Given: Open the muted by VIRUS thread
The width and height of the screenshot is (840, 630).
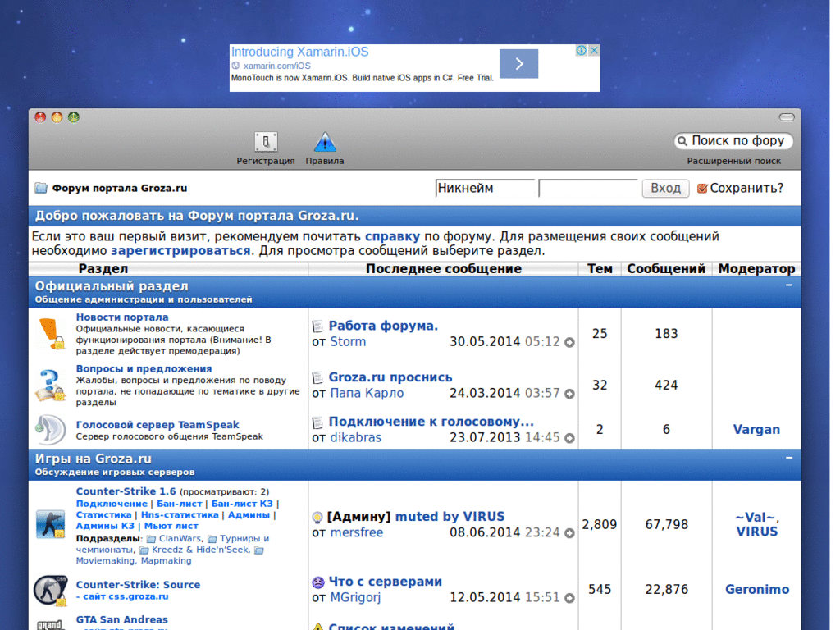Looking at the screenshot, I should point(450,517).
